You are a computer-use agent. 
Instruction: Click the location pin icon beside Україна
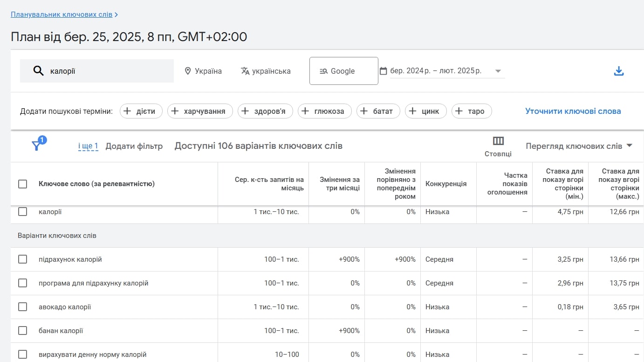click(188, 71)
